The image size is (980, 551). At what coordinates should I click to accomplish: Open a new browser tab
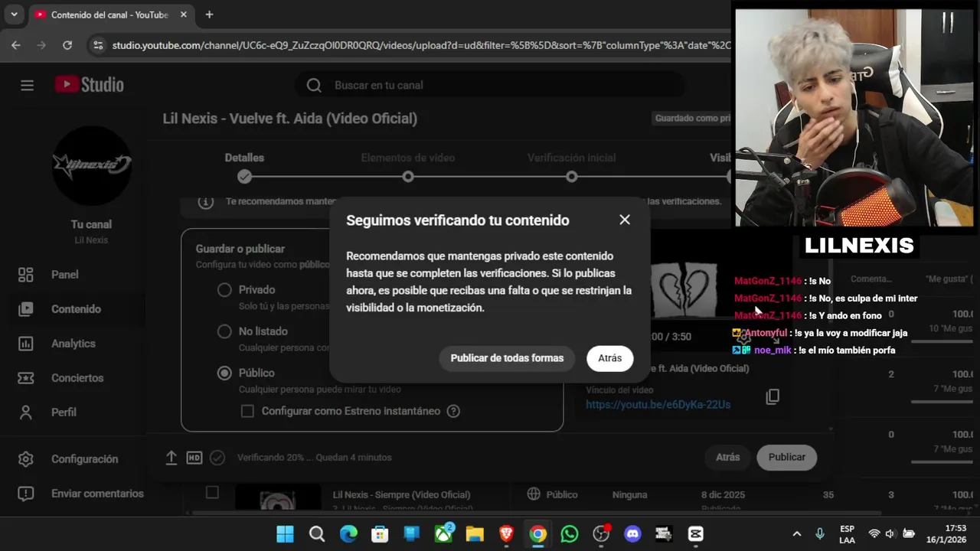[209, 15]
